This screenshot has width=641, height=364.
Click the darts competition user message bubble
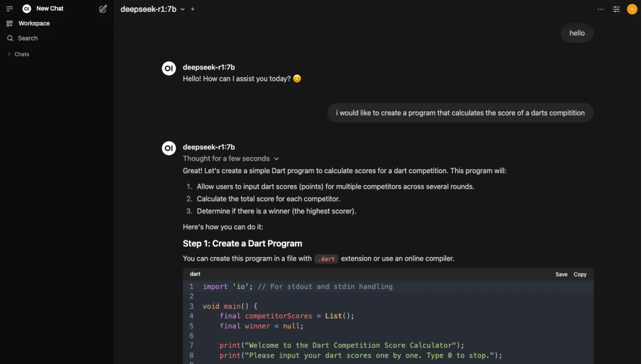[460, 113]
